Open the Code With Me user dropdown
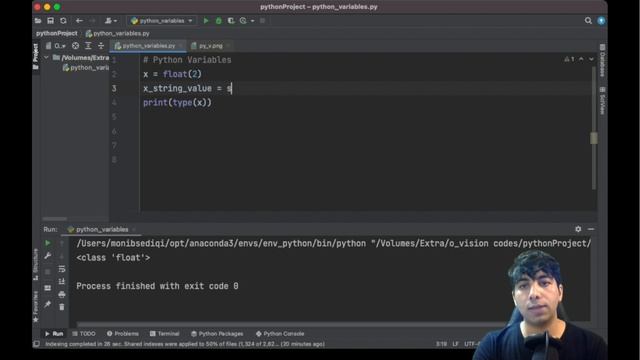This screenshot has height=360, width=640. [x=111, y=21]
